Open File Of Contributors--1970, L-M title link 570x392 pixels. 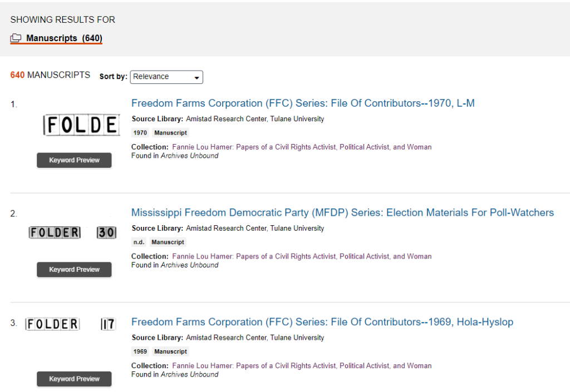pos(303,103)
